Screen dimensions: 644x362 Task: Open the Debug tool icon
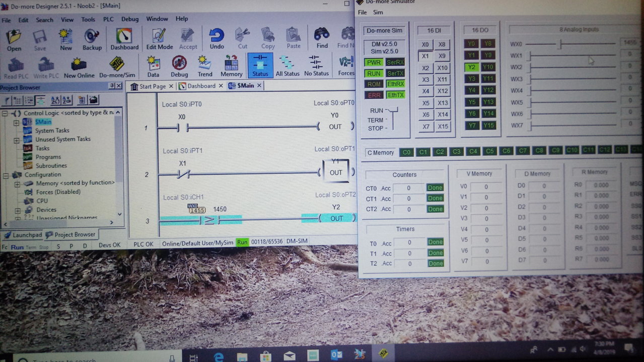click(x=179, y=67)
